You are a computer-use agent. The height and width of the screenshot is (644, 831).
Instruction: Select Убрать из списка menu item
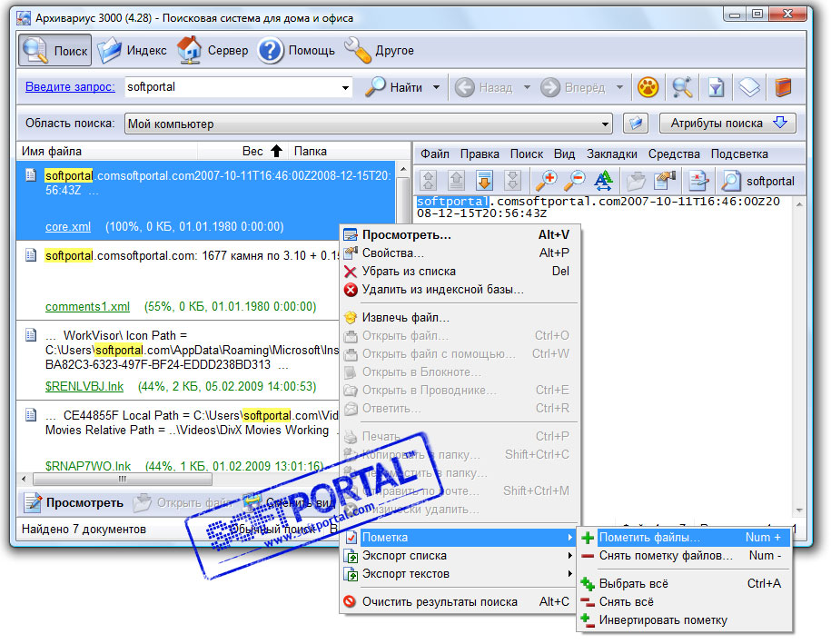click(460, 272)
